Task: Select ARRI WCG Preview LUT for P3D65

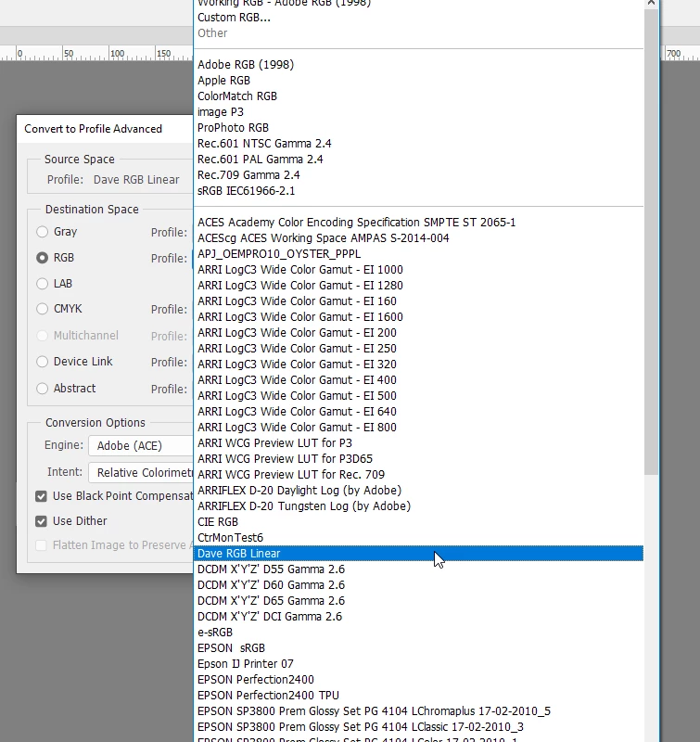Action: pos(418,459)
